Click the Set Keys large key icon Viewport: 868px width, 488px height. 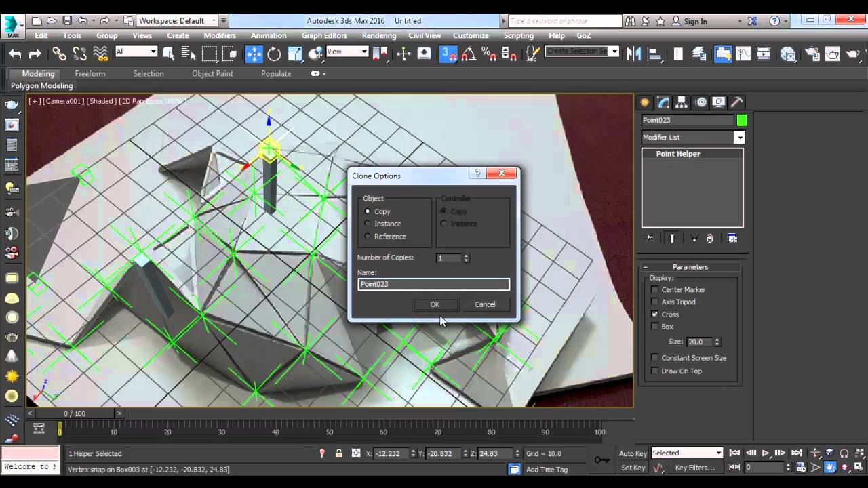coord(601,460)
